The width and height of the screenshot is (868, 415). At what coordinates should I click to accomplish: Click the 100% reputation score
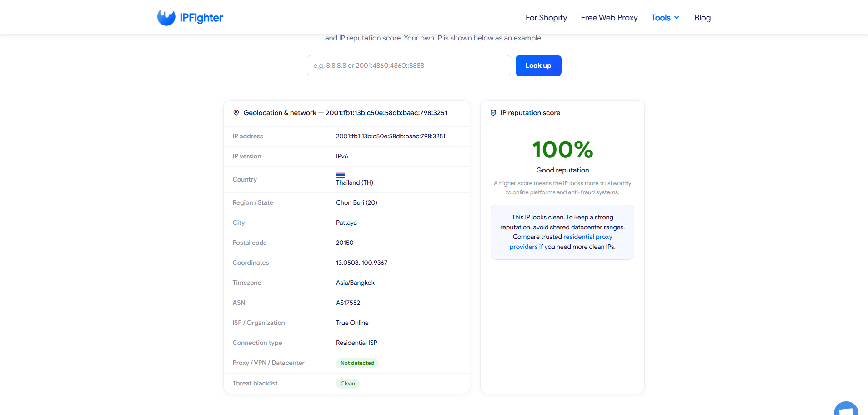click(x=562, y=150)
